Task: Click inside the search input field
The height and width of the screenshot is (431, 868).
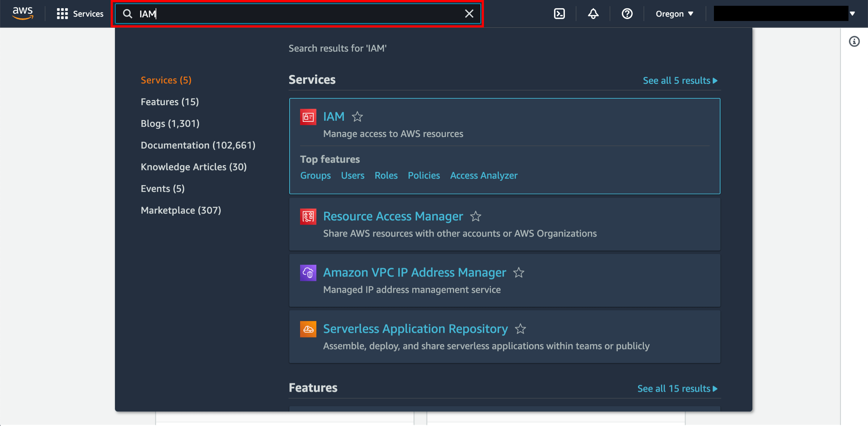Action: coord(289,14)
